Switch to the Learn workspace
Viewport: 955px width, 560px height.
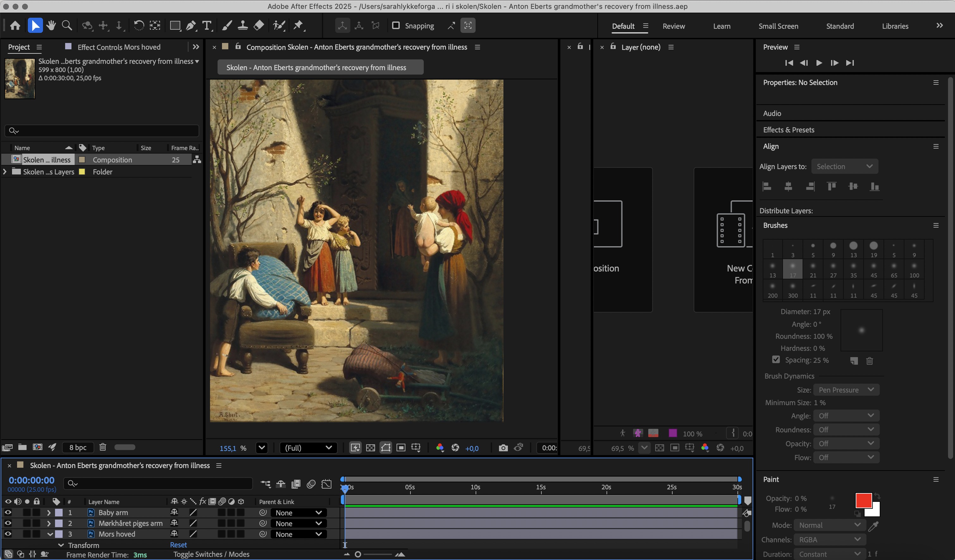[x=722, y=26]
